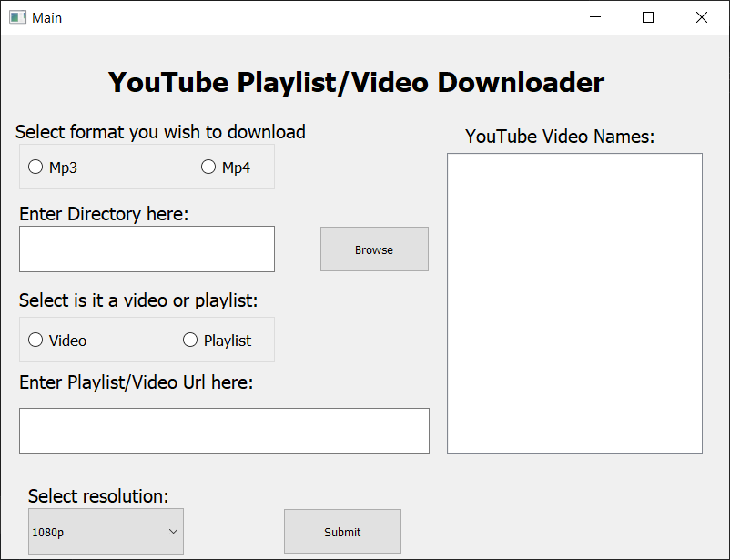Click the YouTube Video Names label
Screen dimensions: 730x560
[x=561, y=136]
